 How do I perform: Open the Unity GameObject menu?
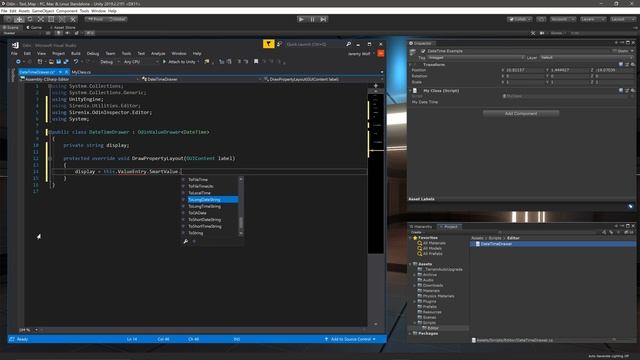tap(43, 11)
